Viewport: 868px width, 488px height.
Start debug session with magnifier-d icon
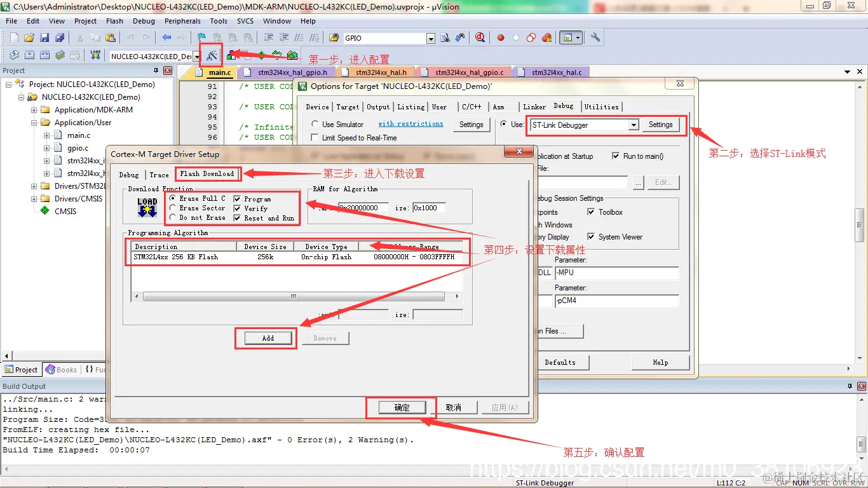pyautogui.click(x=480, y=38)
